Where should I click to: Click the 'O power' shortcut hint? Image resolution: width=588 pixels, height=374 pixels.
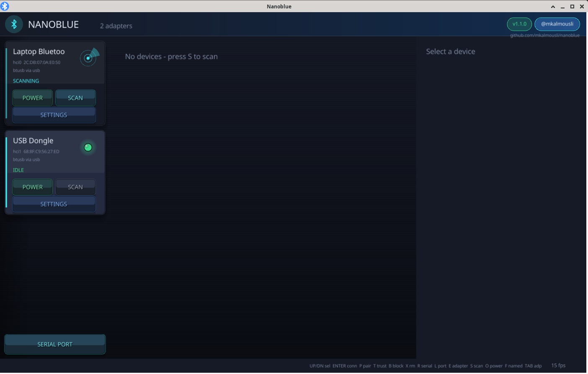click(x=494, y=366)
